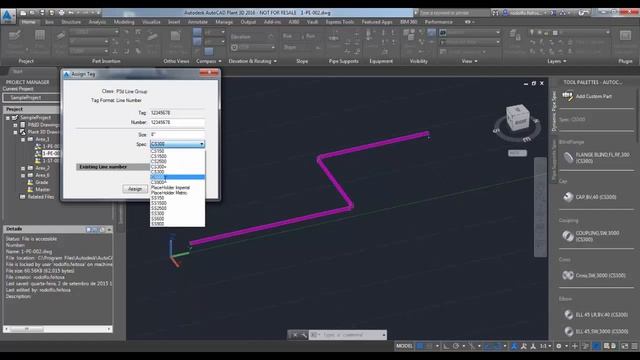Choose CS150 from the Spec list
Screen dimensions: 640x360
(x=177, y=151)
